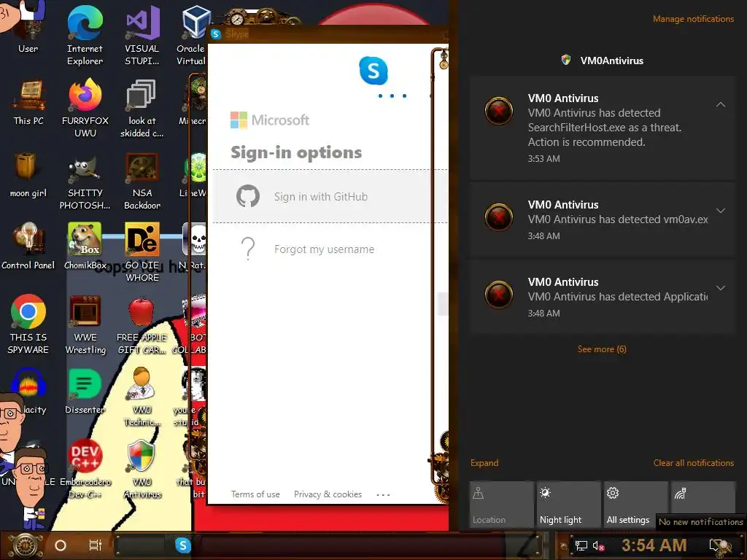
Task: Launch Internet Explorer (Edge) desktop icon
Action: click(85, 35)
